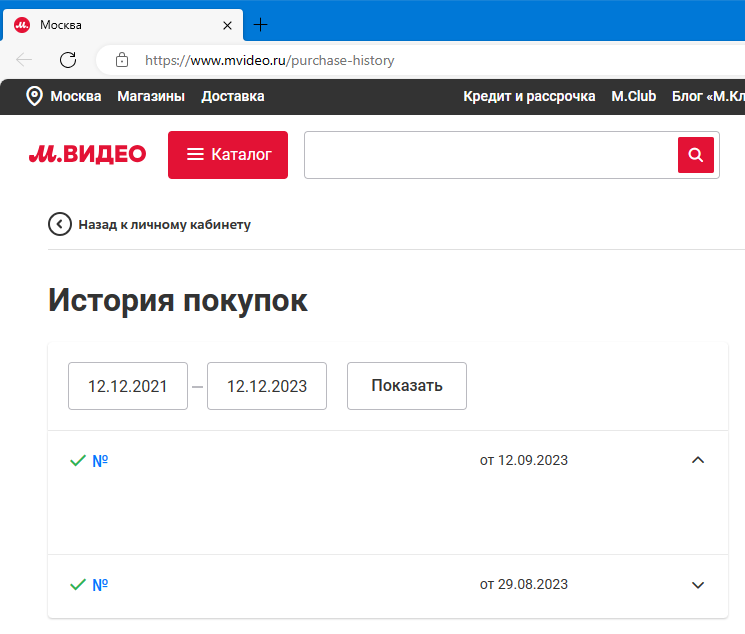Image resolution: width=745 pixels, height=634 pixels.
Task: Click the М.Видео logo
Action: [87, 154]
